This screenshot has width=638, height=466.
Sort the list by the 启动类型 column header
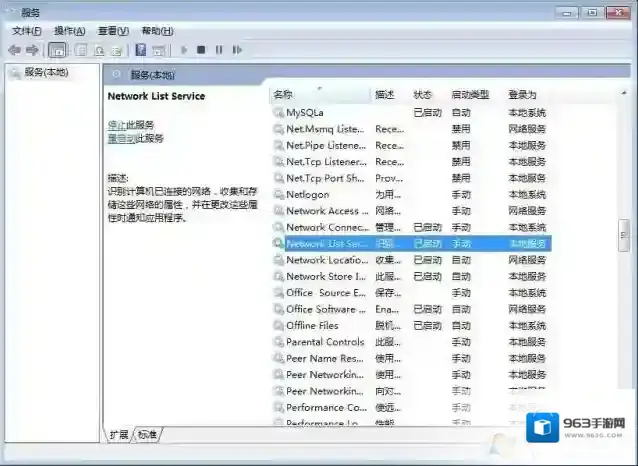[x=470, y=94]
